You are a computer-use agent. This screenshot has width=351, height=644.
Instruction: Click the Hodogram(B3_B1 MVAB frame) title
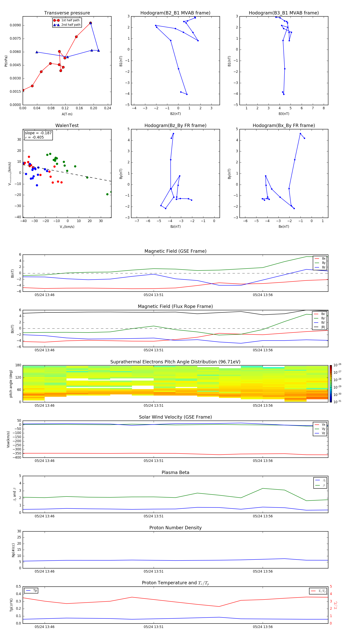click(x=284, y=13)
